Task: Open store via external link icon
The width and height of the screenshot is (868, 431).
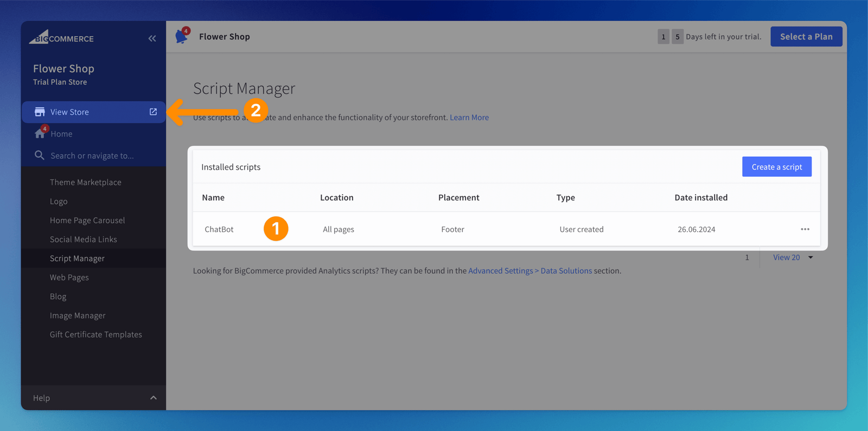Action: 153,112
